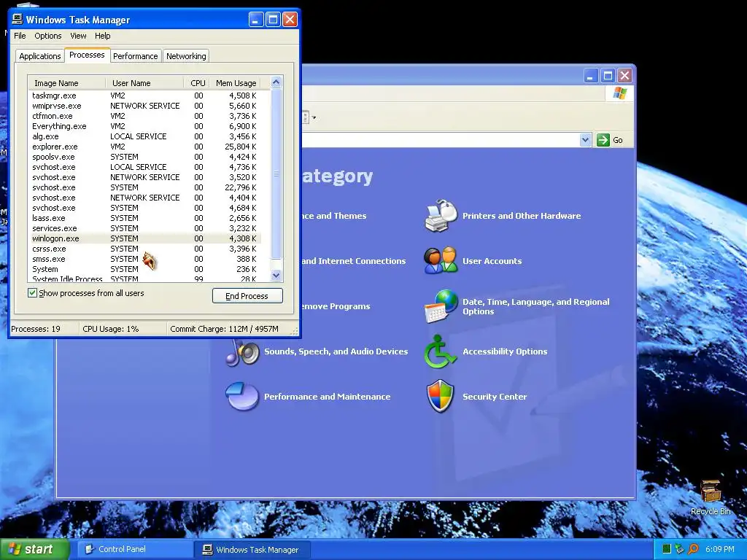Viewport: 747px width, 560px height.
Task: Click Windows Task Manager taskbar button
Action: pos(252,550)
